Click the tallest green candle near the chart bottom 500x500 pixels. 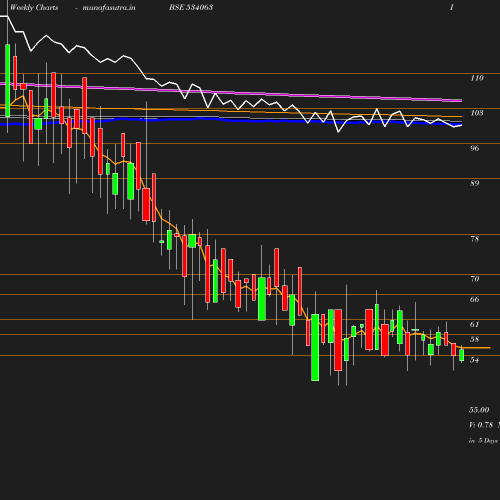pyautogui.click(x=315, y=347)
